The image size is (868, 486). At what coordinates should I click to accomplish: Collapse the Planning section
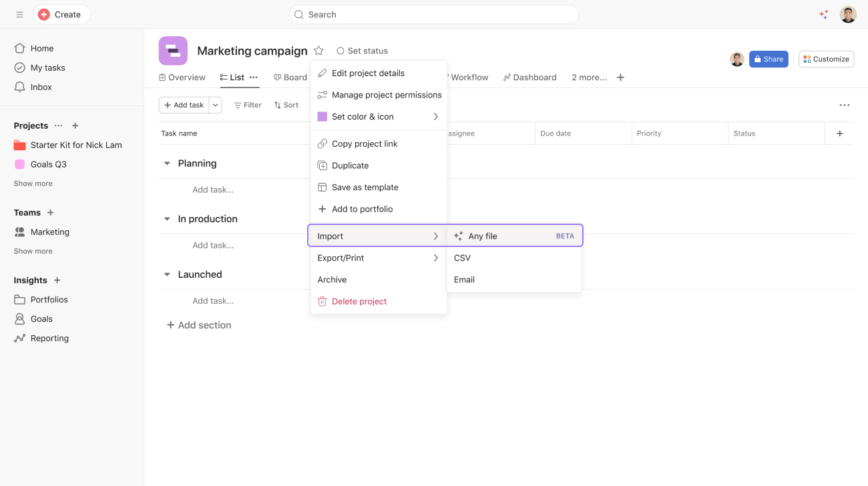tap(167, 164)
